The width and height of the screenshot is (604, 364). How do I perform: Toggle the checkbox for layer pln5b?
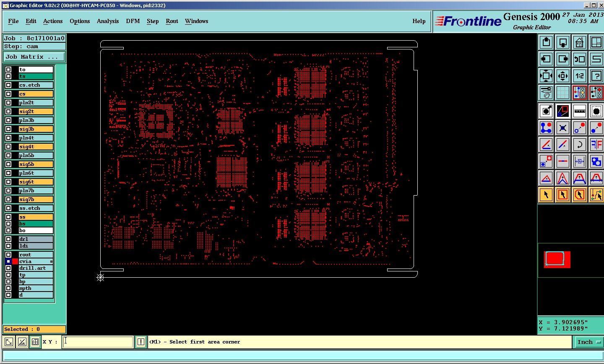click(8, 155)
